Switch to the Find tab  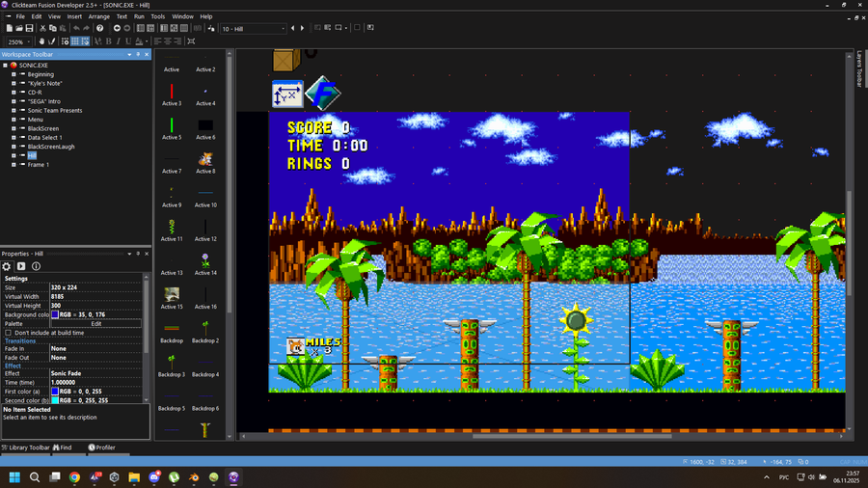[x=62, y=447]
